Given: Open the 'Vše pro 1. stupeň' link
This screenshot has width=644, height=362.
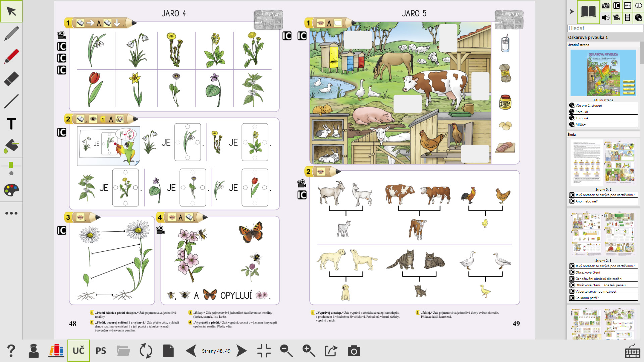Looking at the screenshot, I should 603,105.
